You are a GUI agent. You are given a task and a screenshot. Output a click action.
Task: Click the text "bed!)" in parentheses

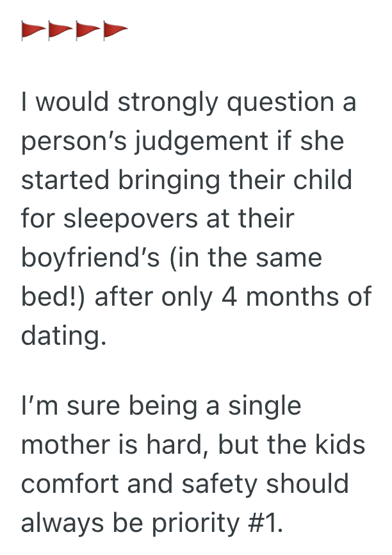click(58, 296)
